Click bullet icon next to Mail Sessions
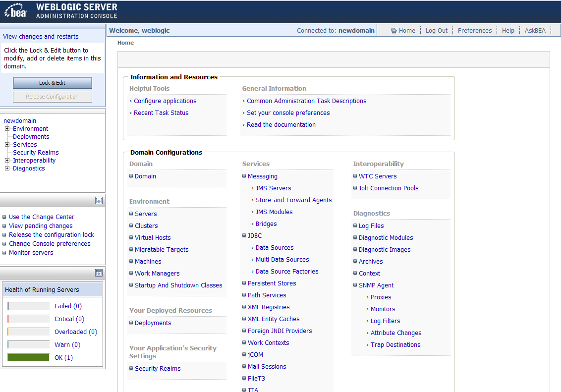561x392 pixels. pos(244,366)
